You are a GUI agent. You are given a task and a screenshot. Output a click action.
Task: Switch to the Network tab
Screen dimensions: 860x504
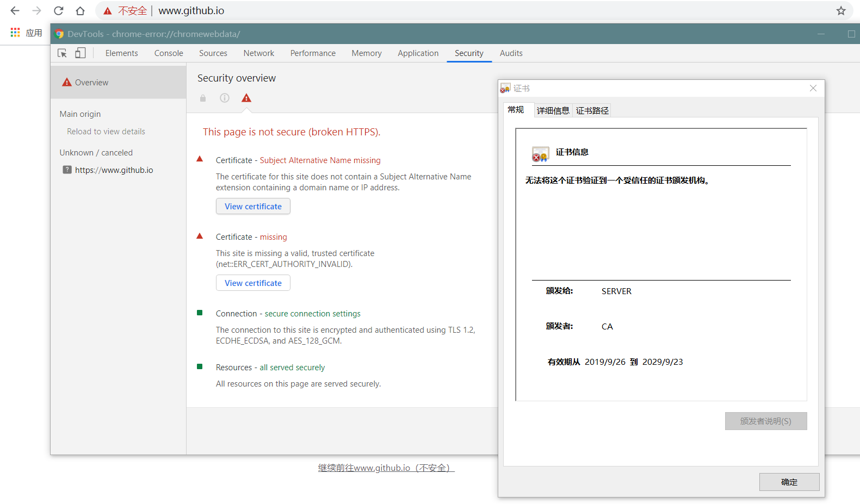point(259,53)
